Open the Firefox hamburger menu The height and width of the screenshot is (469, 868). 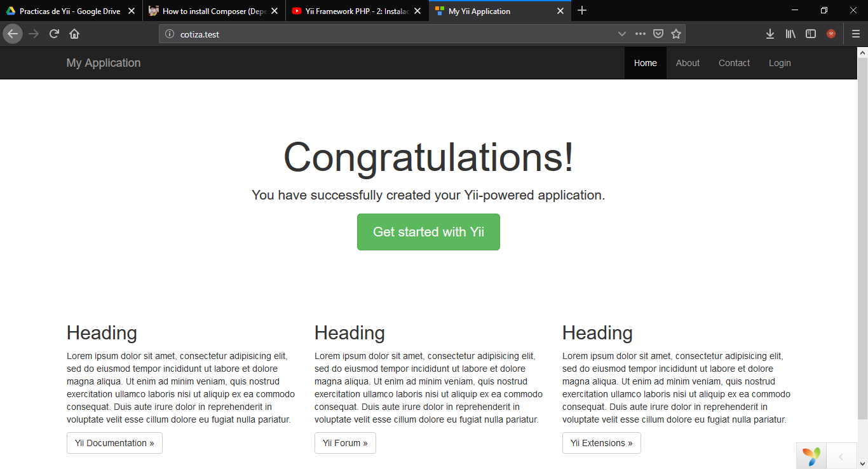(856, 34)
